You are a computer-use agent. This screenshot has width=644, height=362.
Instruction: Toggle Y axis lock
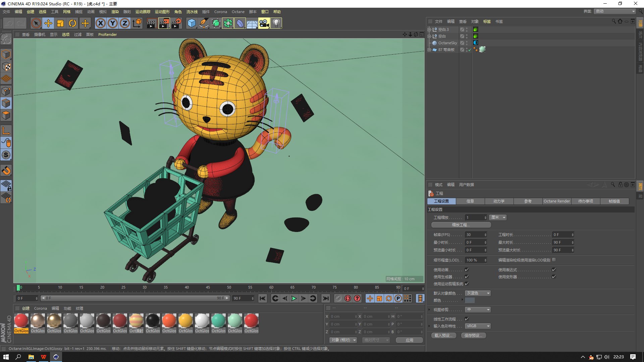(x=113, y=23)
